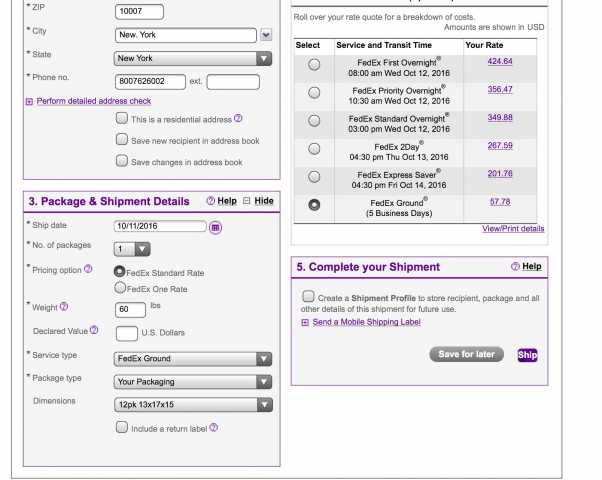Open the State dropdown showing New York
Viewport: 602px width, 480px height.
[193, 58]
